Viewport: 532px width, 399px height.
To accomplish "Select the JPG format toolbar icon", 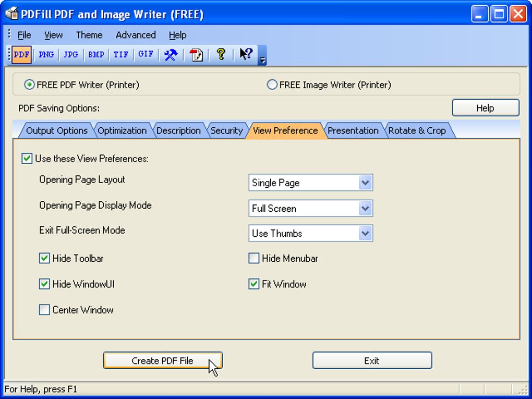I will (71, 55).
